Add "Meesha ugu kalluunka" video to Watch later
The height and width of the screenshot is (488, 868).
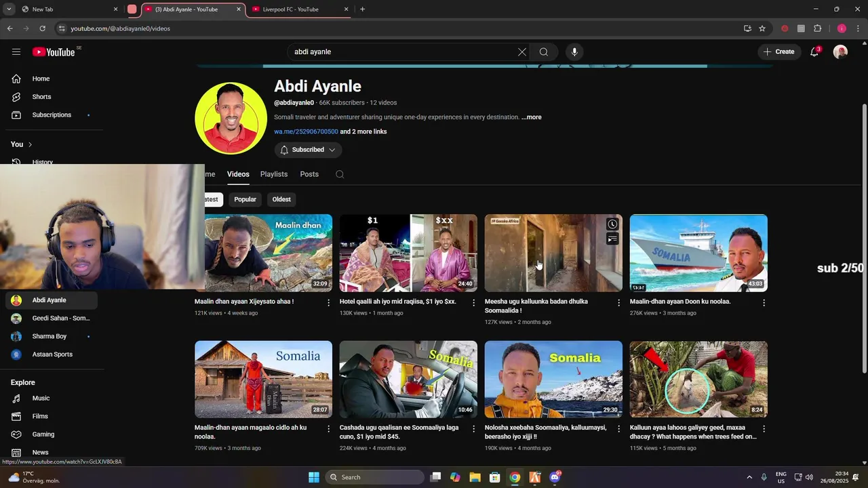[612, 224]
